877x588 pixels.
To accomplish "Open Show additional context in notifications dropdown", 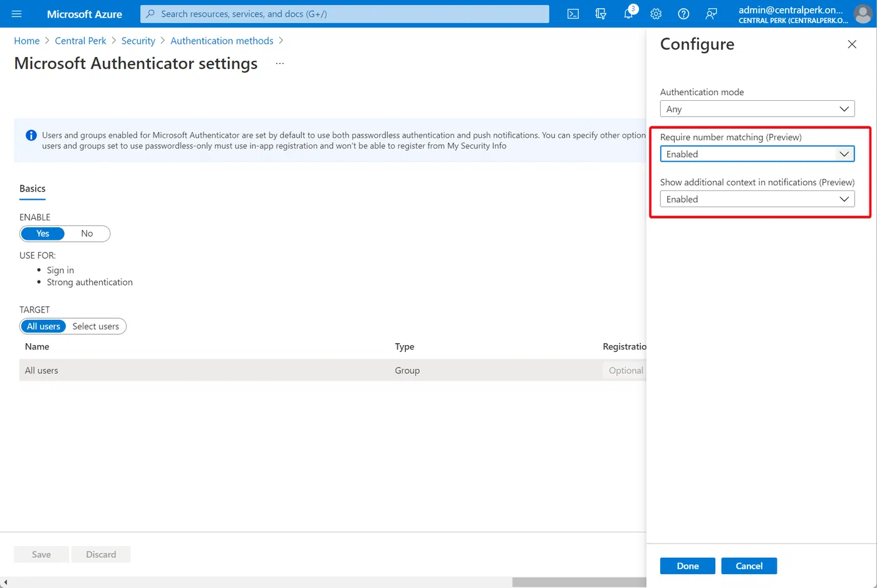I will [757, 199].
